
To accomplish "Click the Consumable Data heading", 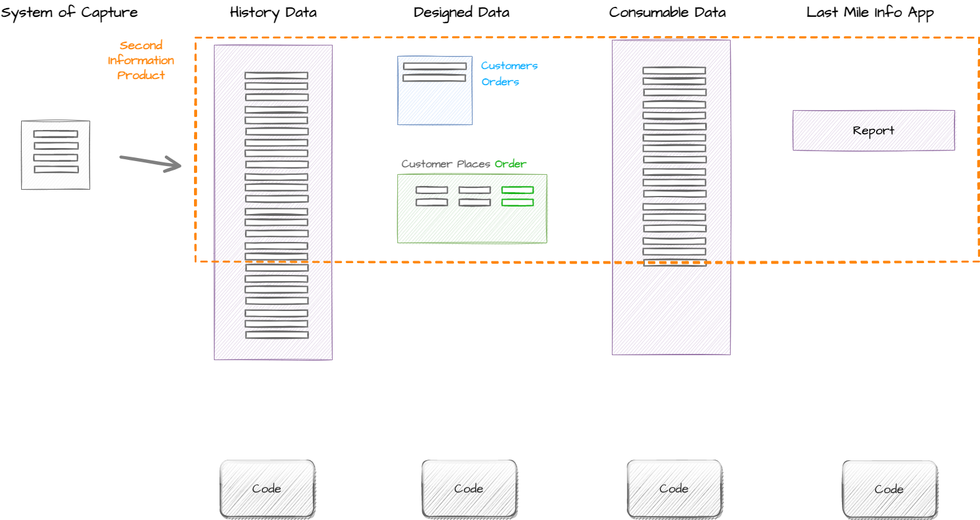I will [x=667, y=12].
